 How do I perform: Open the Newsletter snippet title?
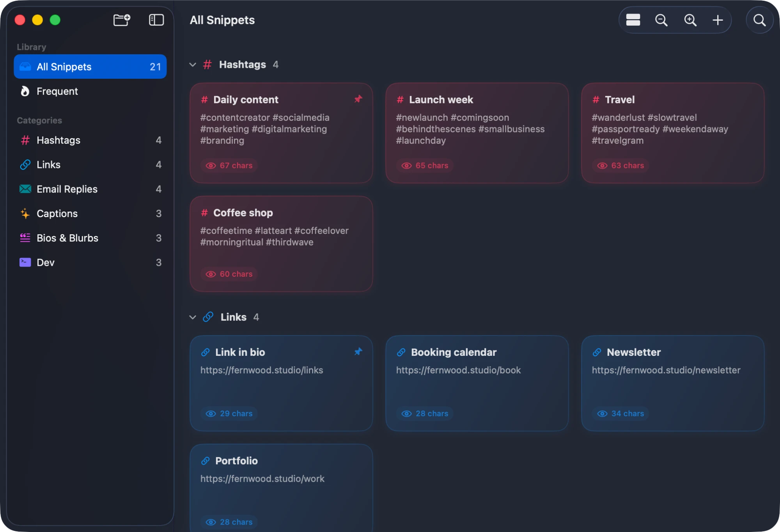click(634, 352)
